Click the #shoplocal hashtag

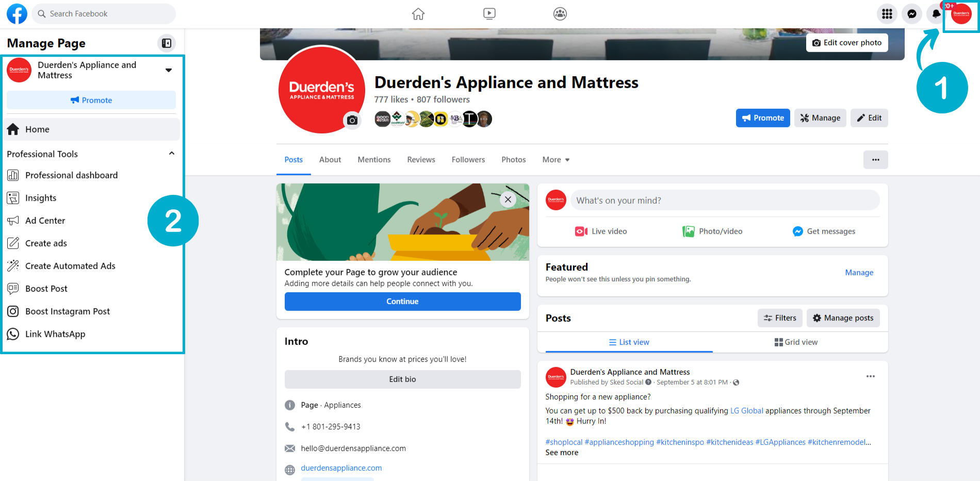[564, 442]
